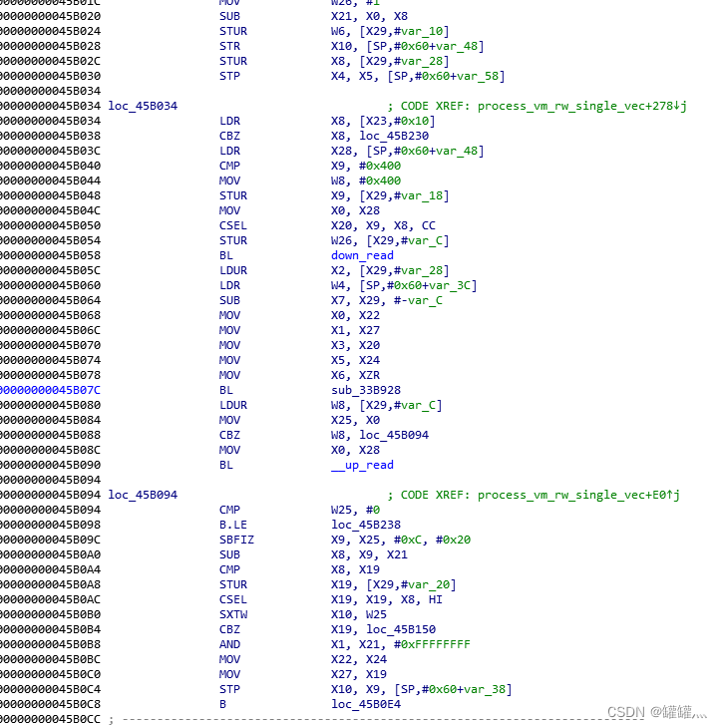This screenshot has height=728, width=722.
Task: Click the down_read call target
Action: click(362, 255)
